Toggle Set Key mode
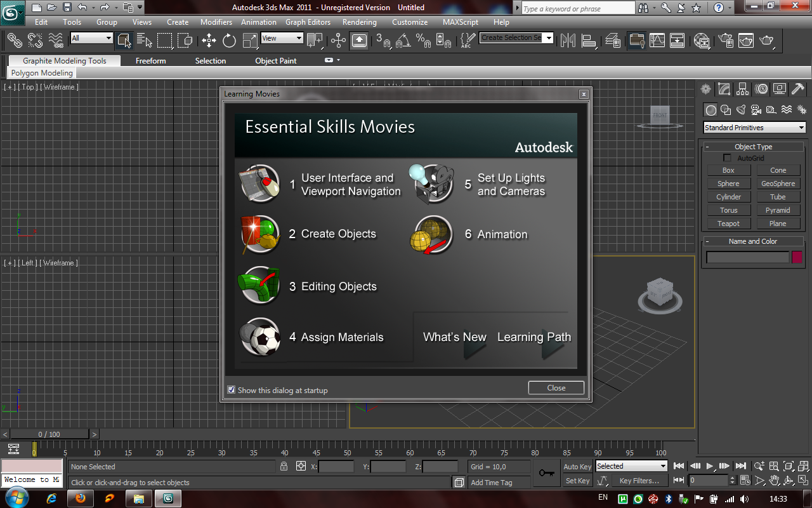 577,481
